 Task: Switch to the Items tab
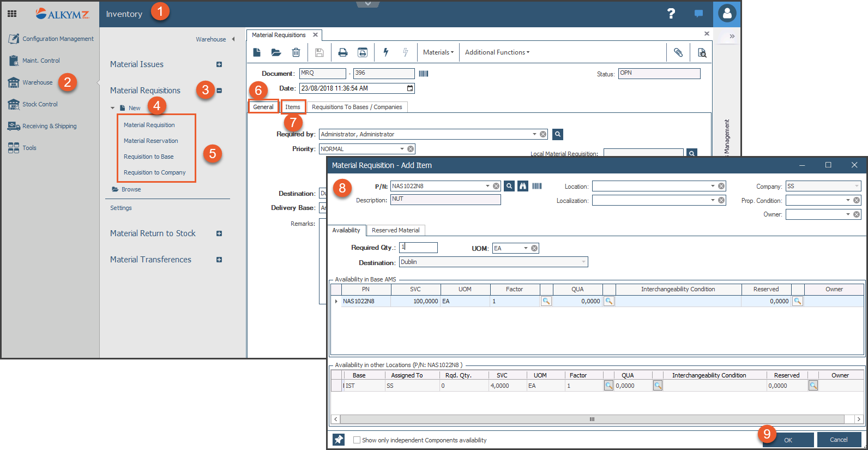pos(293,107)
